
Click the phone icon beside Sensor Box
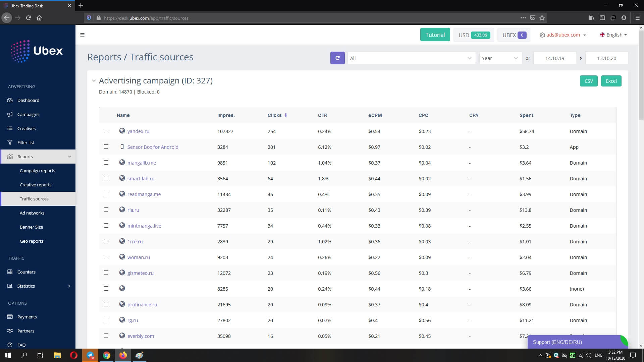pos(122,146)
